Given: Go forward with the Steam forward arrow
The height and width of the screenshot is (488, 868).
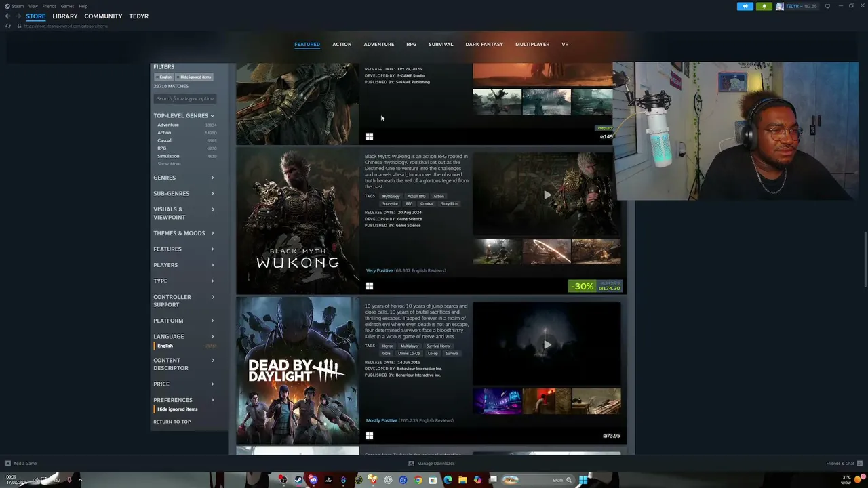Looking at the screenshot, I should [x=18, y=16].
